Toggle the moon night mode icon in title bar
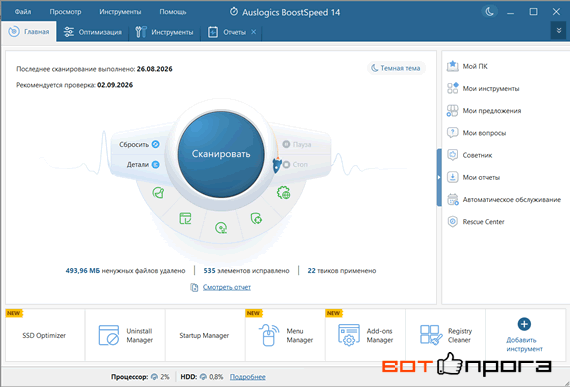570x387 pixels. click(490, 12)
